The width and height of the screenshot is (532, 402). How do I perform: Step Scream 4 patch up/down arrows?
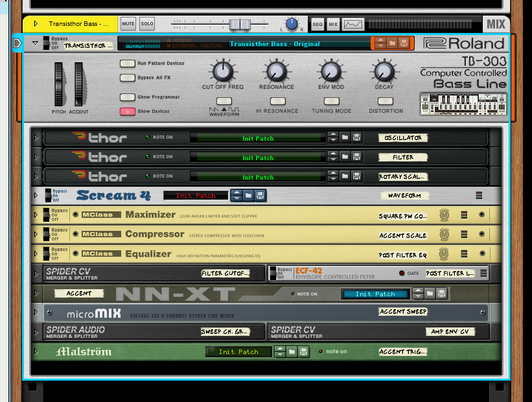(237, 196)
